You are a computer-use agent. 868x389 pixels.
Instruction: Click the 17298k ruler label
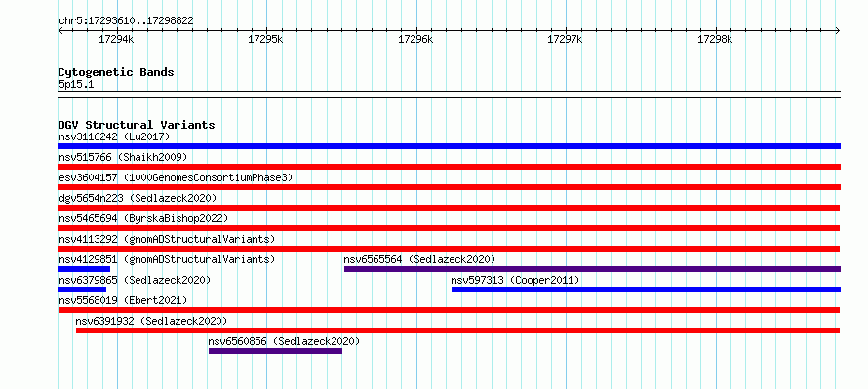pos(715,40)
